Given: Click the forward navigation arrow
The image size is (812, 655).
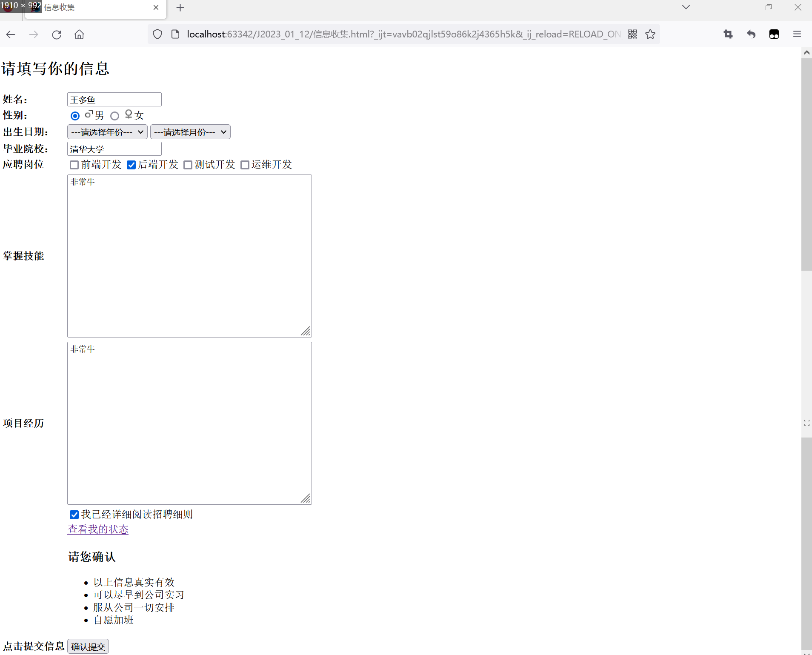Looking at the screenshot, I should click(x=34, y=34).
